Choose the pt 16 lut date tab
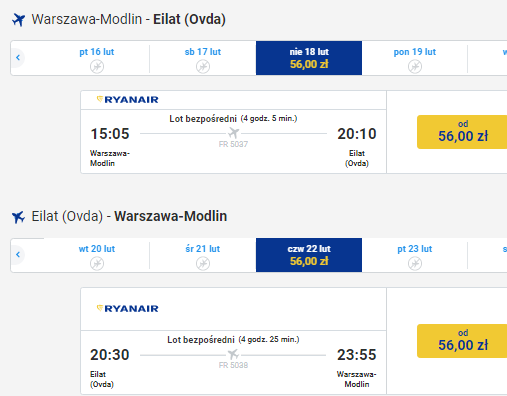This screenshot has width=507, height=396. [97, 58]
